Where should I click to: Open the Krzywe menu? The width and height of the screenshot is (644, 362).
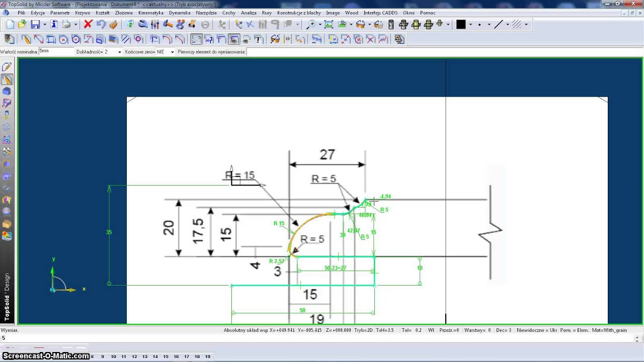83,13
